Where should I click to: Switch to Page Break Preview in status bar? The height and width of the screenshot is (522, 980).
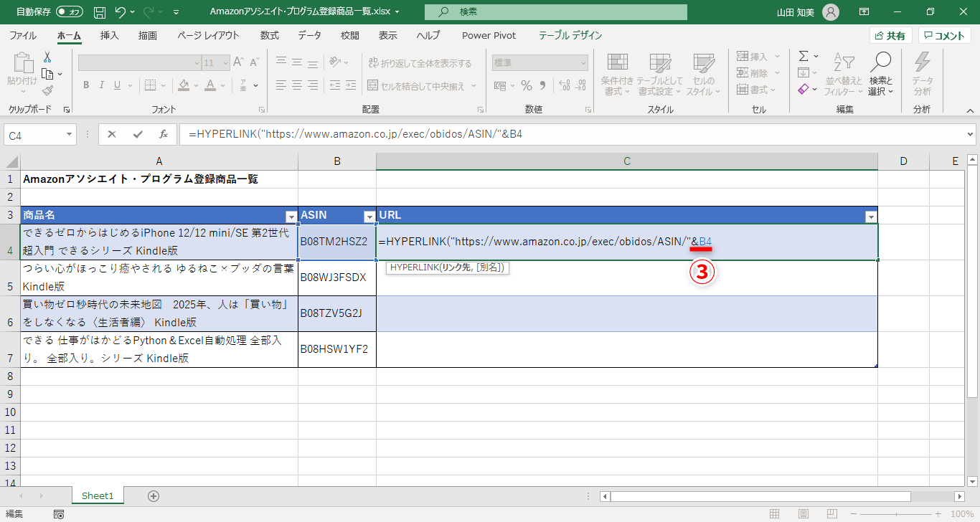tap(832, 514)
